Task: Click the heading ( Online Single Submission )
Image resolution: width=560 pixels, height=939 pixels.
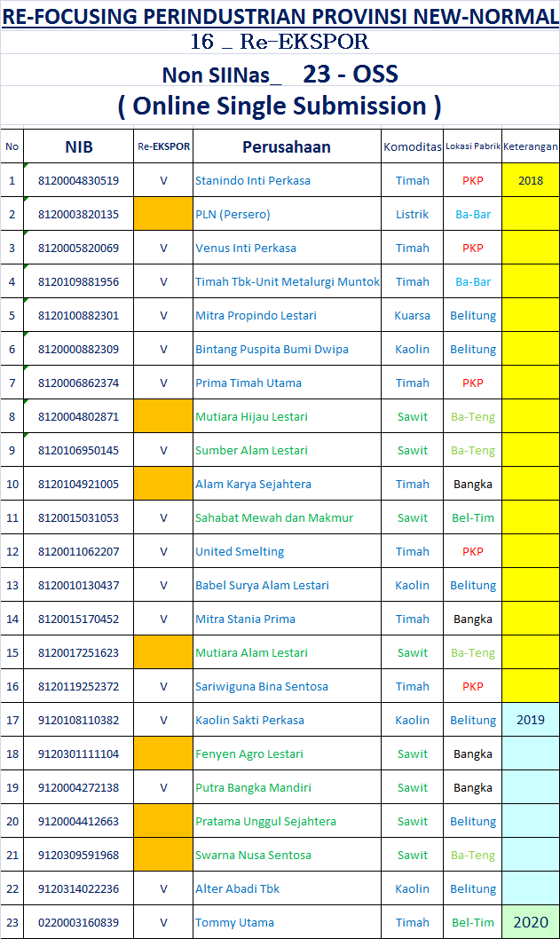Action: (x=279, y=106)
